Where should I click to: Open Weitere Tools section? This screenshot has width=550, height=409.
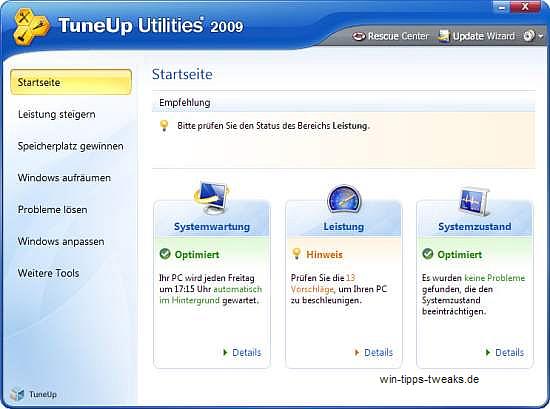pyautogui.click(x=48, y=273)
